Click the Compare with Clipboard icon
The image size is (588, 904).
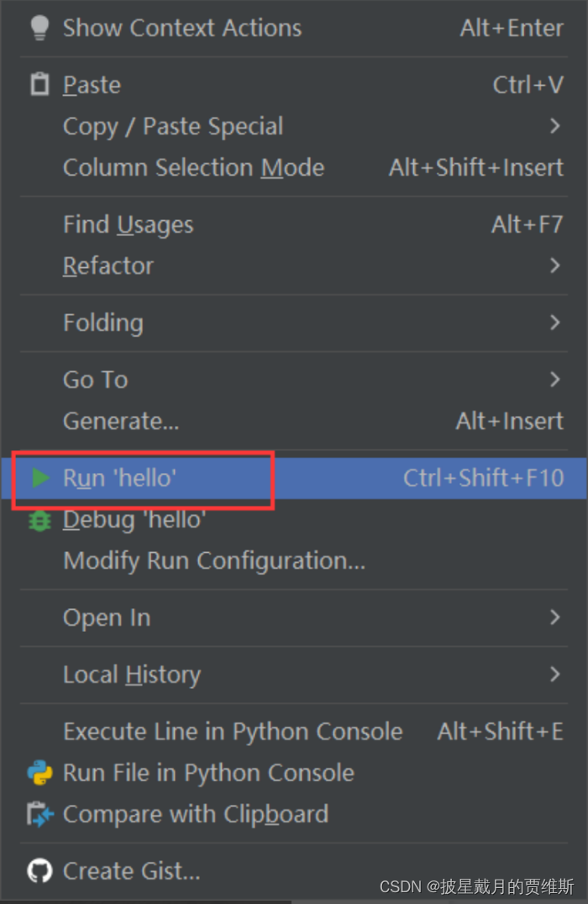(39, 814)
